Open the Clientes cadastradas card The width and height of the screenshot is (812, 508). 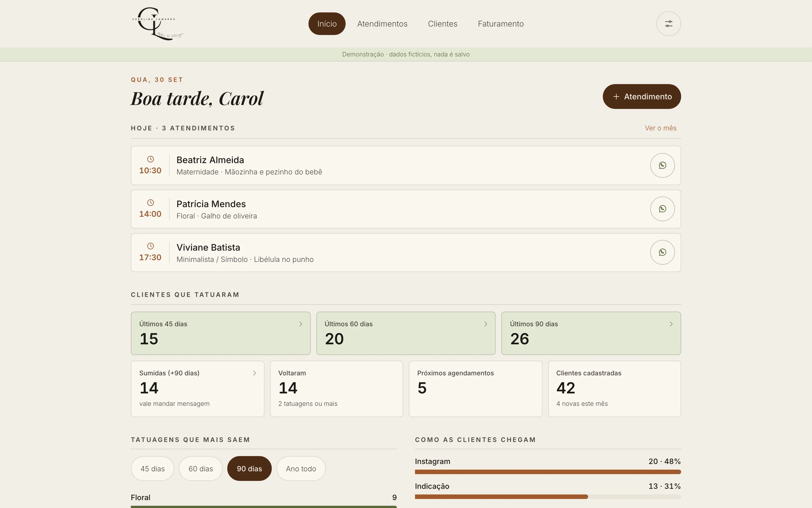pyautogui.click(x=614, y=389)
